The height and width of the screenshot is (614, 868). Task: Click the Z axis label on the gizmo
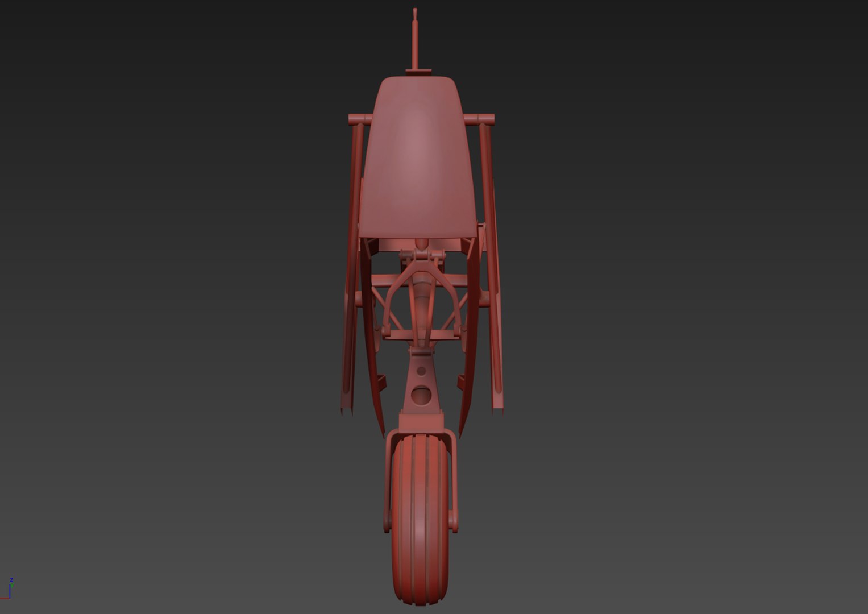point(11,580)
